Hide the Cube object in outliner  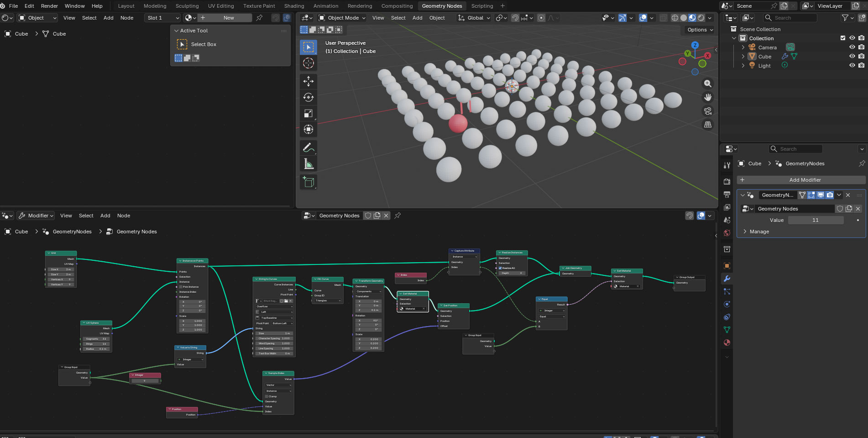(x=852, y=57)
